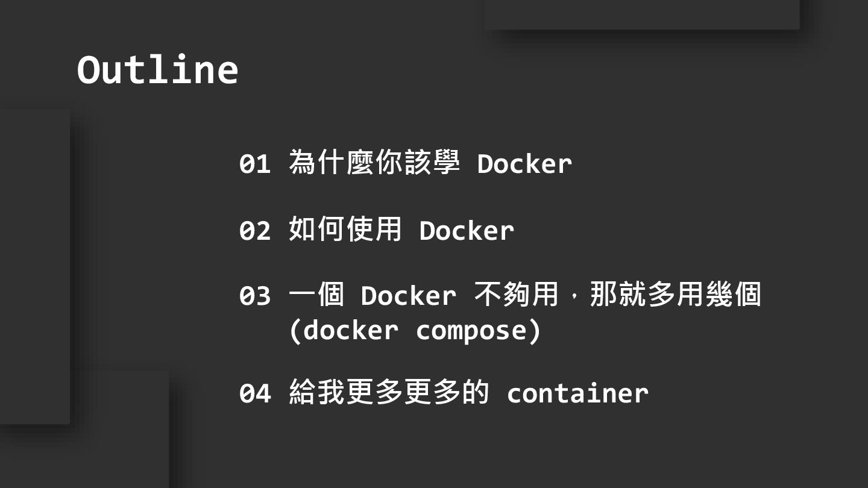The height and width of the screenshot is (488, 868).
Task: Select the dark rectangle in bottom-left corner
Action: [x=84, y=458]
